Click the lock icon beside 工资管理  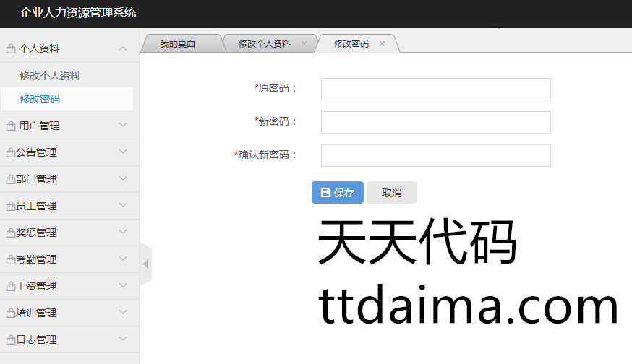click(10, 286)
